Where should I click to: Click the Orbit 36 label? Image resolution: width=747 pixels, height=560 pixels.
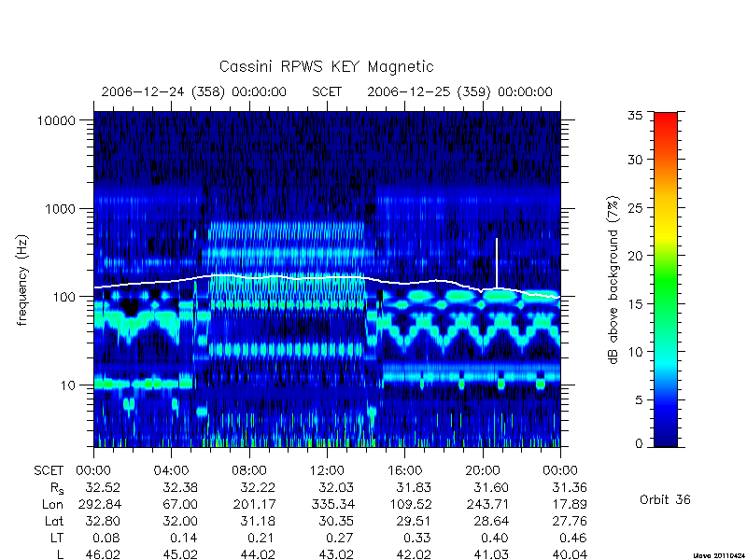665,499
